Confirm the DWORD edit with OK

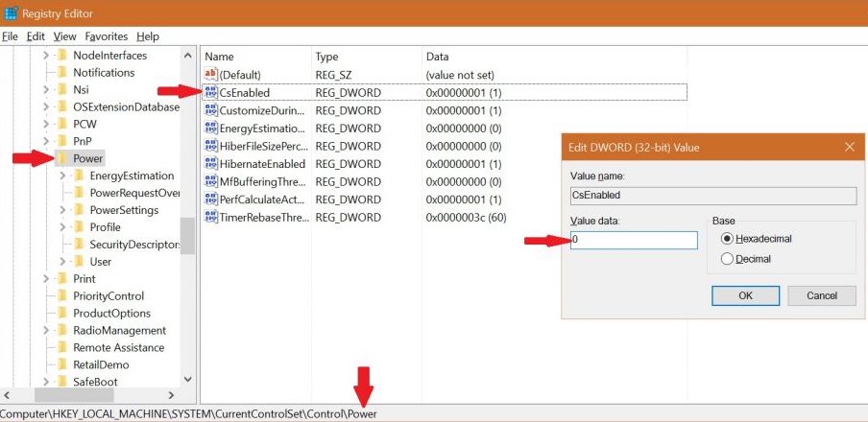tap(745, 295)
